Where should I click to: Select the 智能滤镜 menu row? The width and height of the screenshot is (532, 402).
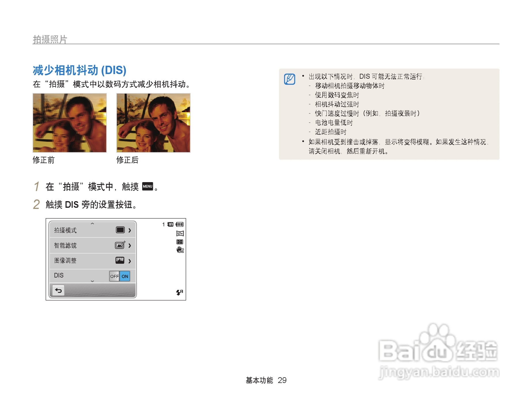coord(92,246)
